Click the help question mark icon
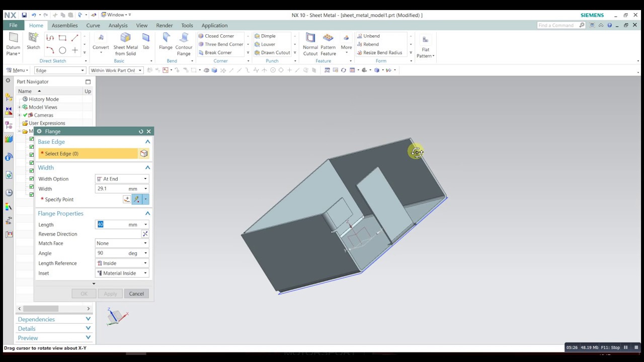This screenshot has width=644, height=362. tap(609, 25)
